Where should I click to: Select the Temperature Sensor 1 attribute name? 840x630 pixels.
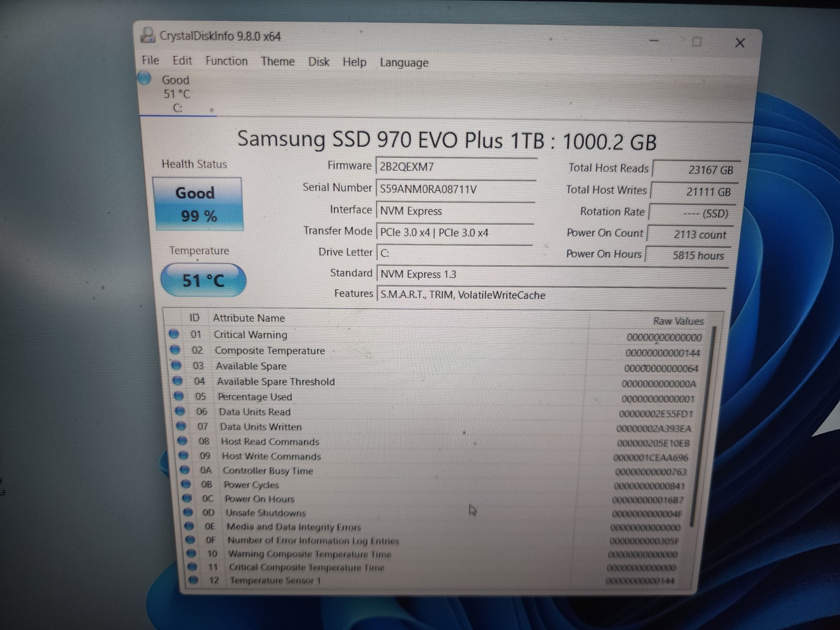[x=275, y=580]
